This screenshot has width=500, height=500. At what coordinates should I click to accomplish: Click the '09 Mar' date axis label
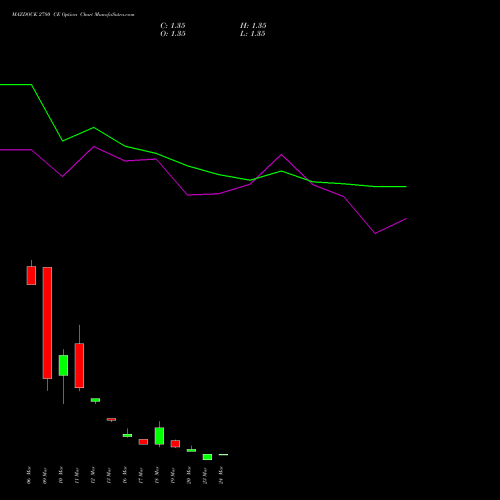[x=45, y=476]
